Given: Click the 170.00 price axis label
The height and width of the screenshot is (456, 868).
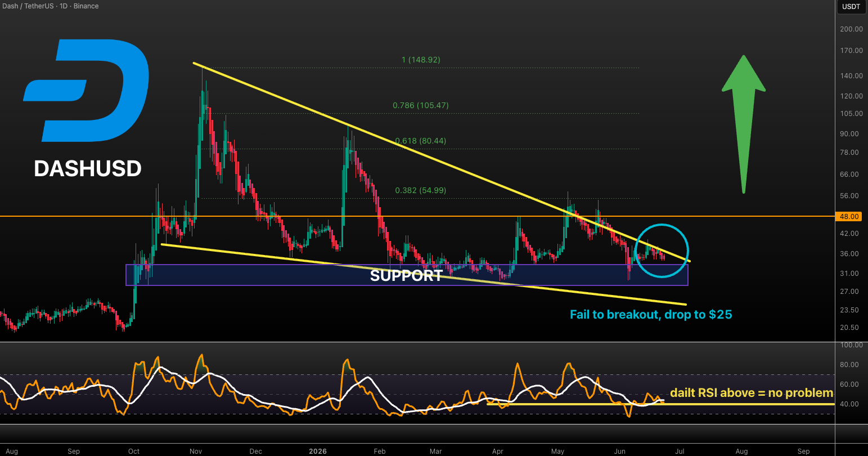Looking at the screenshot, I should tap(852, 51).
